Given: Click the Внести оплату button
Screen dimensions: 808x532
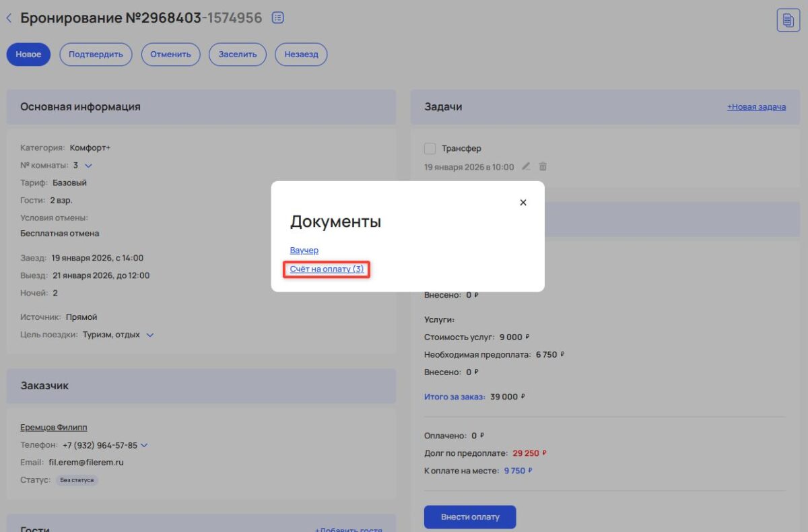Looking at the screenshot, I should click(469, 517).
